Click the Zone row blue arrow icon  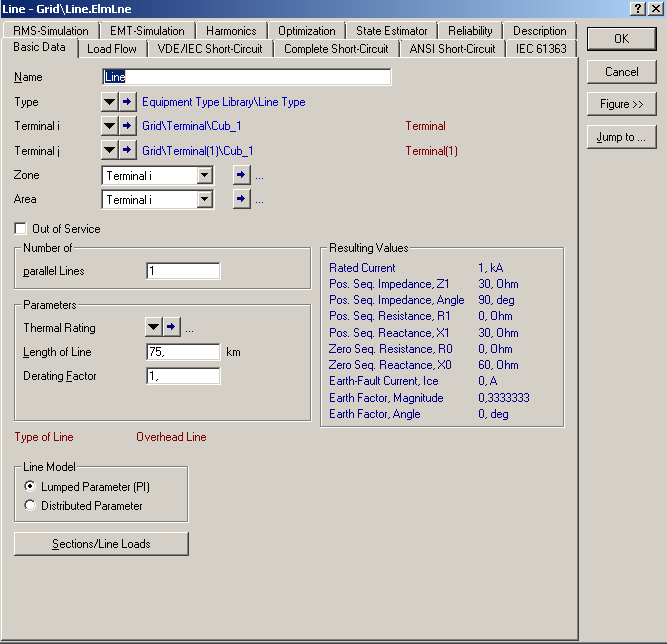click(241, 175)
